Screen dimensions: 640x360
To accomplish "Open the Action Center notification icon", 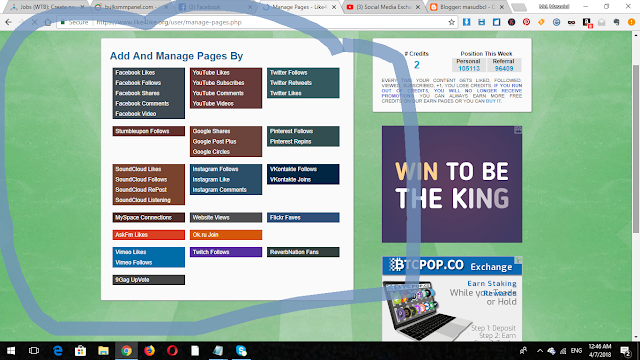I will 625,351.
